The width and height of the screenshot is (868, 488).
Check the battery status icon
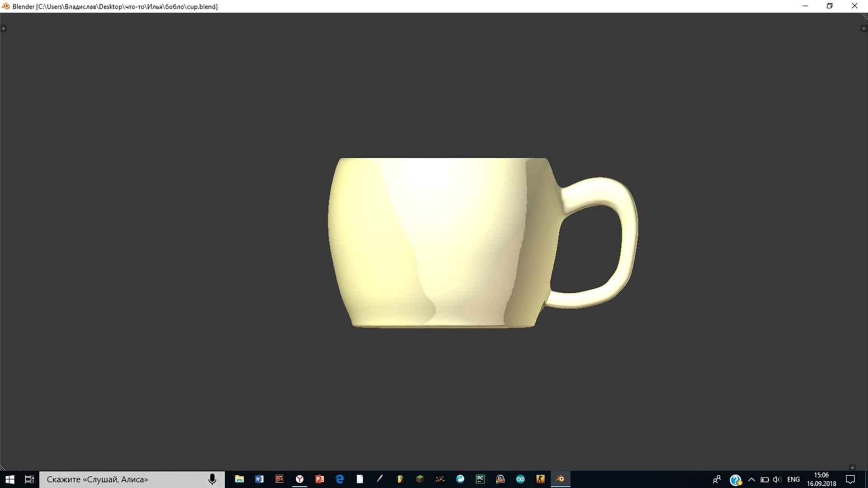pos(764,479)
